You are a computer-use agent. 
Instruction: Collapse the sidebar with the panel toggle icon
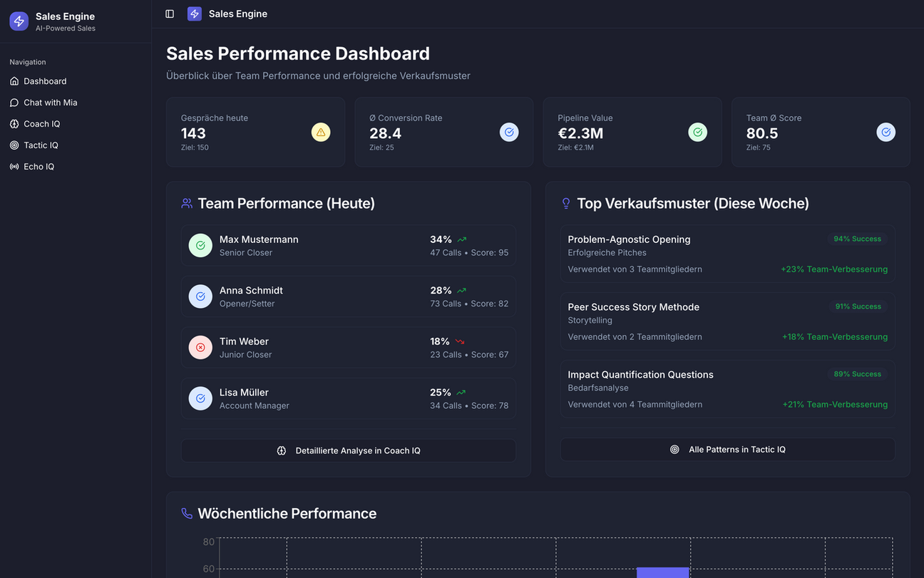169,13
